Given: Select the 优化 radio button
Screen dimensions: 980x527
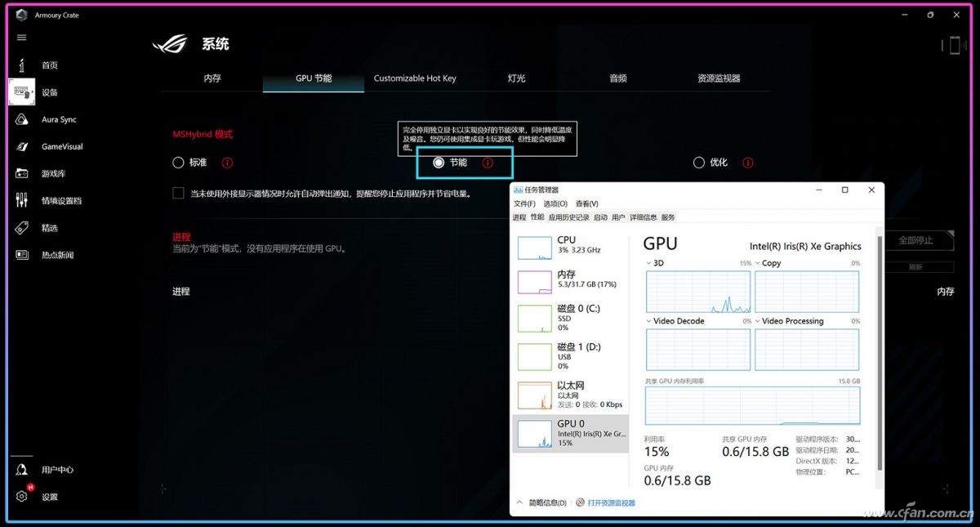Looking at the screenshot, I should pos(698,163).
